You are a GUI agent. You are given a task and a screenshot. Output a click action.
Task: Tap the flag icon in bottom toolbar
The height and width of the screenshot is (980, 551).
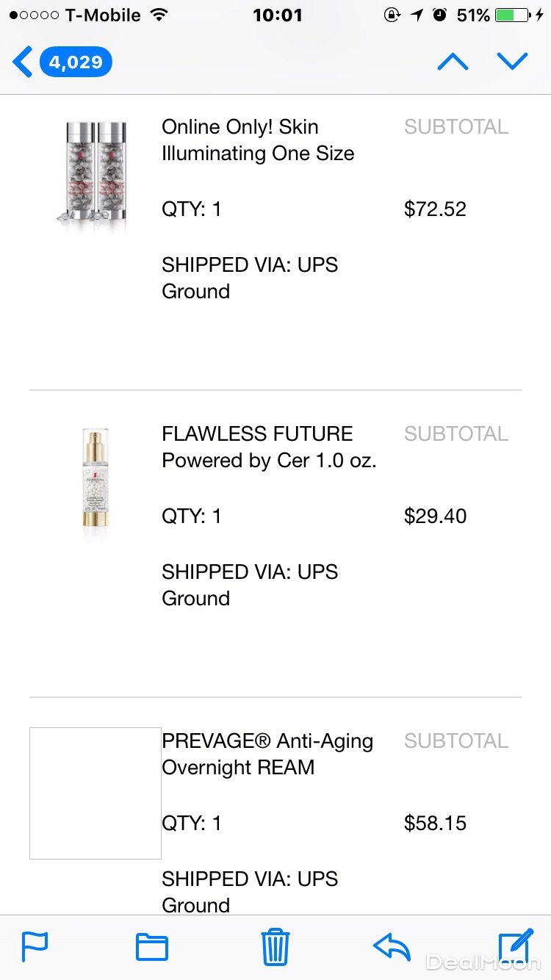[x=35, y=946]
